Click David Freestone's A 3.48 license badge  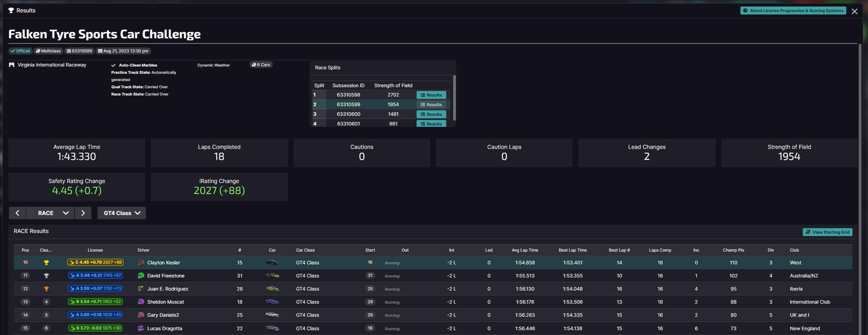pos(95,275)
